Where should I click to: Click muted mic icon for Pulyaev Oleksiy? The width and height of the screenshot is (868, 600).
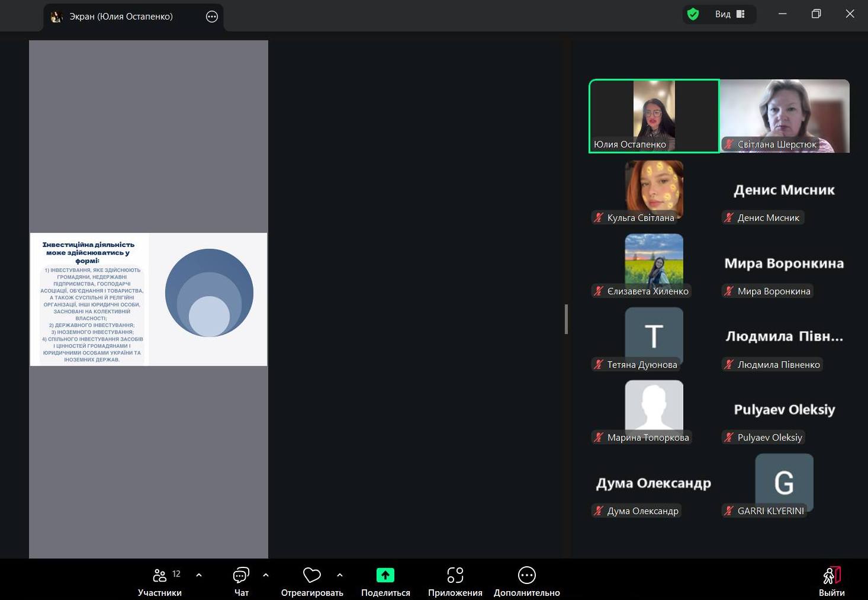(x=729, y=438)
